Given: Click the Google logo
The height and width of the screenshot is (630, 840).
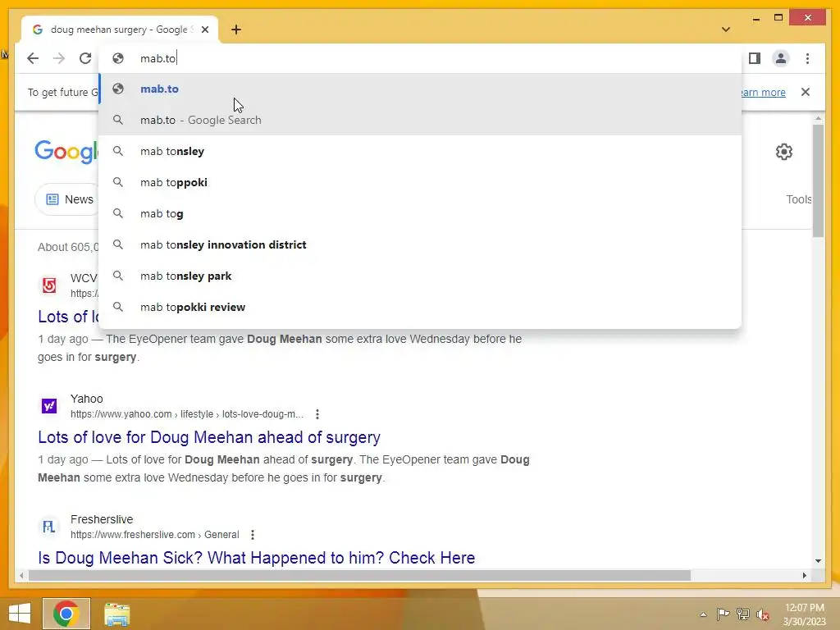Looking at the screenshot, I should click(67, 152).
